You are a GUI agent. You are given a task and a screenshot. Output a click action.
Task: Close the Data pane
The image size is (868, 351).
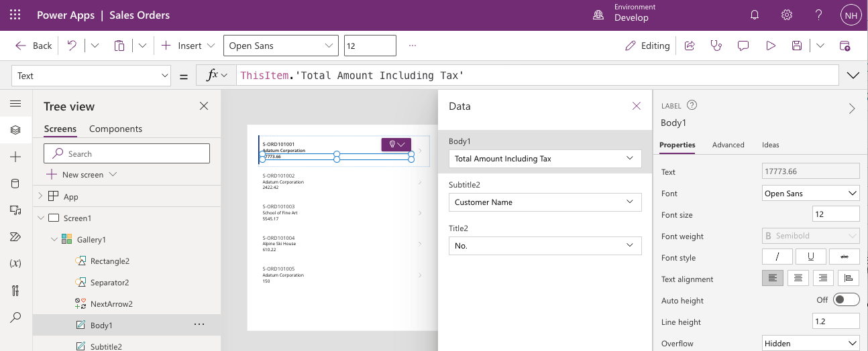pos(637,106)
